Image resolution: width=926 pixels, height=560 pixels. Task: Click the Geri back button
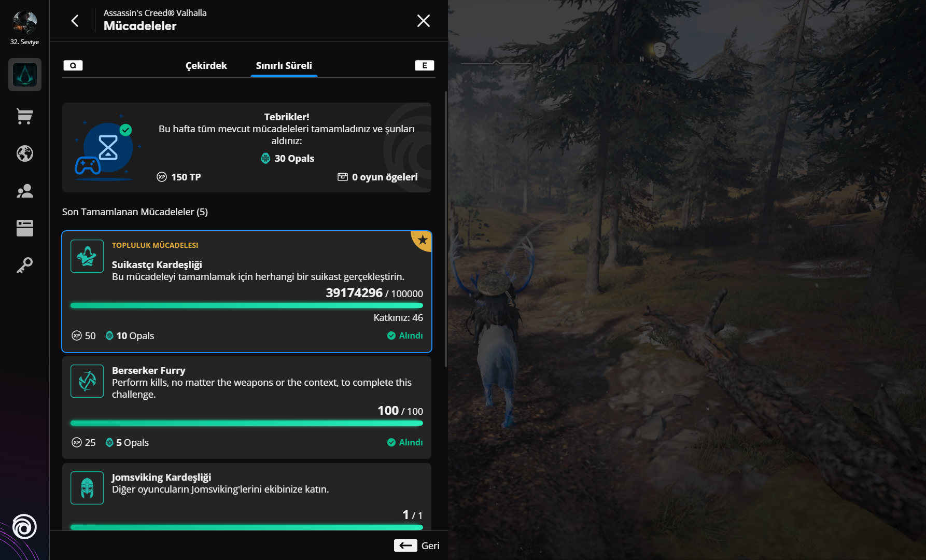(x=417, y=545)
